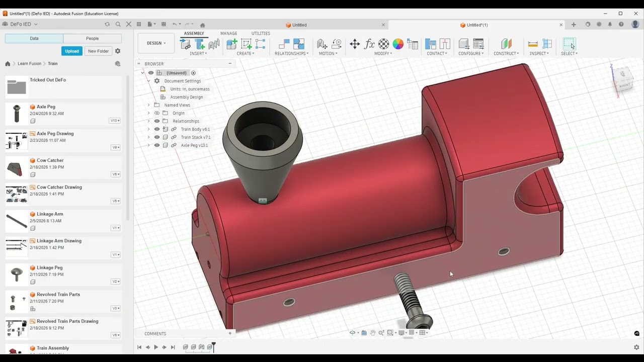Expand the Named Views folder
Image resolution: width=644 pixels, height=362 pixels.
(148, 105)
